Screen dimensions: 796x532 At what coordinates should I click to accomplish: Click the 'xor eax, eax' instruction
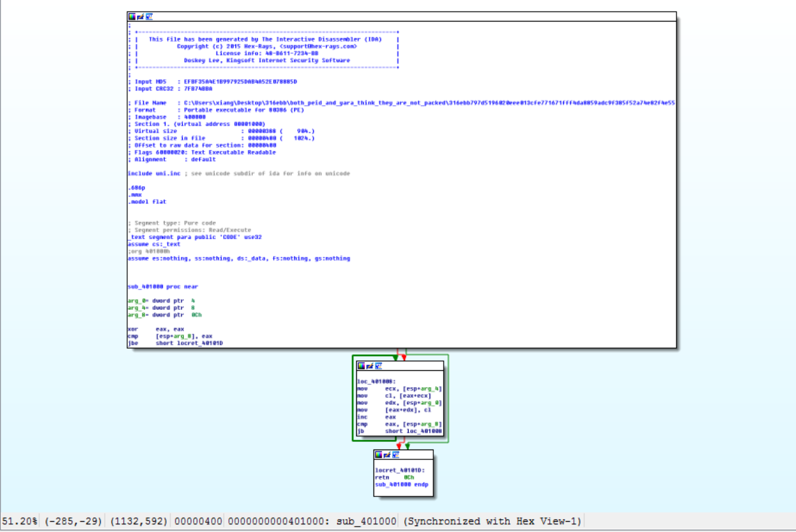pos(156,329)
